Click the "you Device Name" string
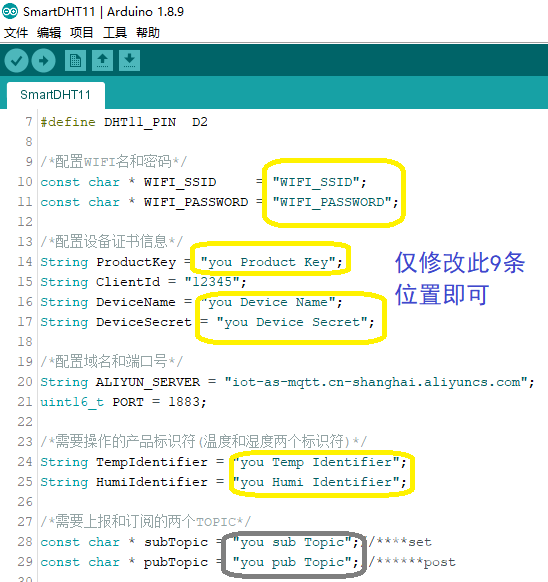 coord(268,303)
